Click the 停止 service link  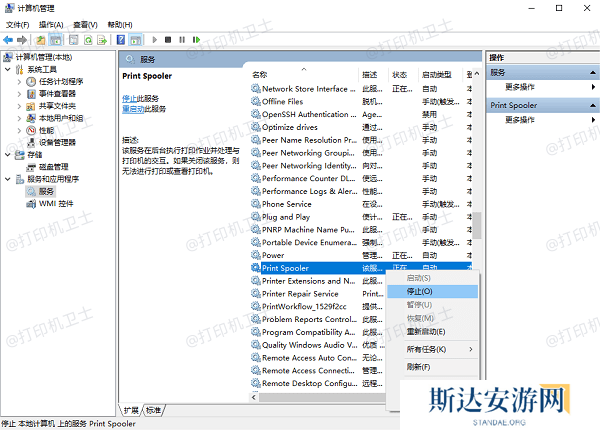pyautogui.click(x=131, y=98)
